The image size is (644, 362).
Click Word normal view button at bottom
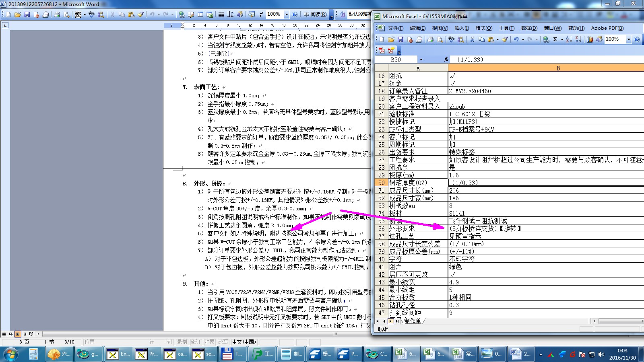[x=4, y=334]
